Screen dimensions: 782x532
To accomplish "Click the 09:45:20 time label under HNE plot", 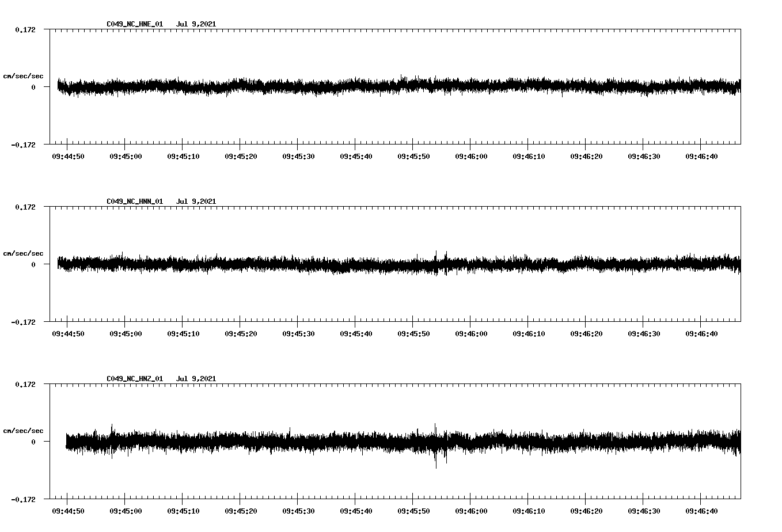I will (x=241, y=157).
